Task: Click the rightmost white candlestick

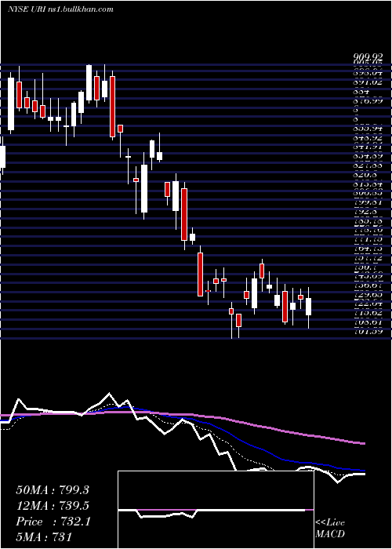Action: [308, 307]
